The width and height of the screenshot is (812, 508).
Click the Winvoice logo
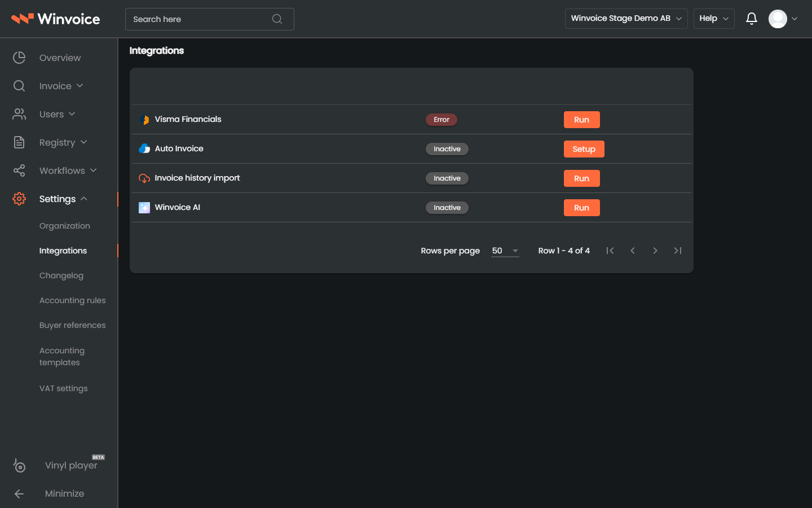pyautogui.click(x=55, y=19)
